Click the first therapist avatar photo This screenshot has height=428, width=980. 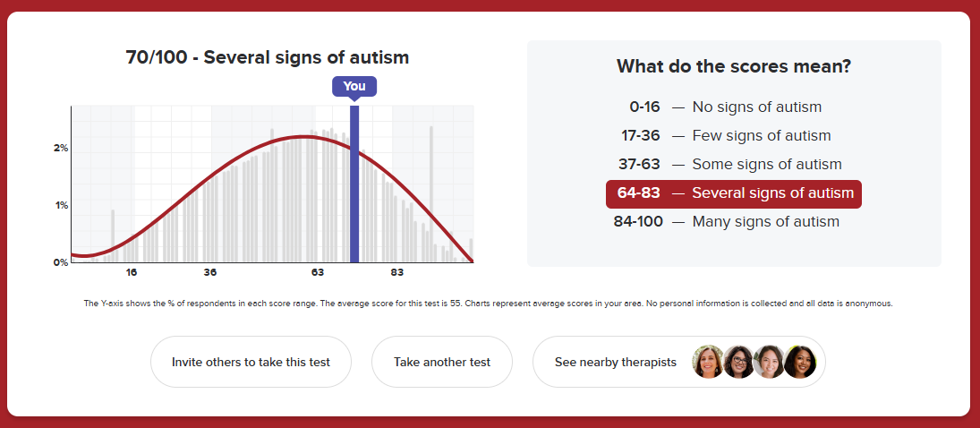click(708, 362)
